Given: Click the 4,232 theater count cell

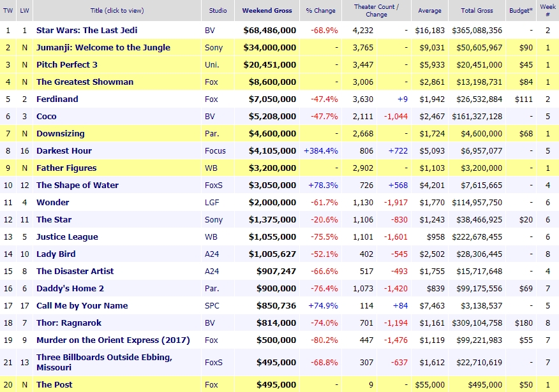Looking at the screenshot, I should coord(363,30).
